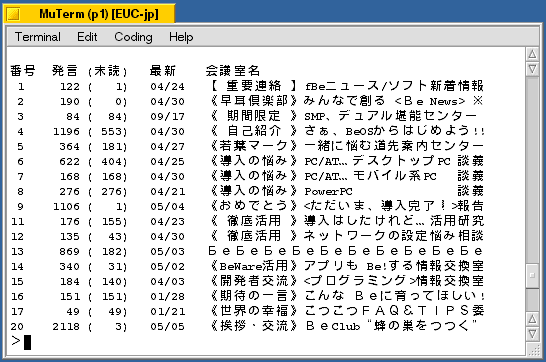Viewport: 546px width, 362px height.
Task: Open the Edit menu
Action: [x=87, y=37]
